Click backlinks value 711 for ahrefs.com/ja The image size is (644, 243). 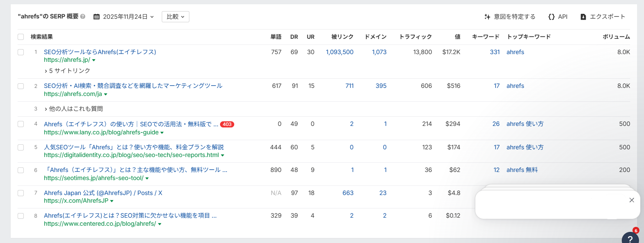350,86
